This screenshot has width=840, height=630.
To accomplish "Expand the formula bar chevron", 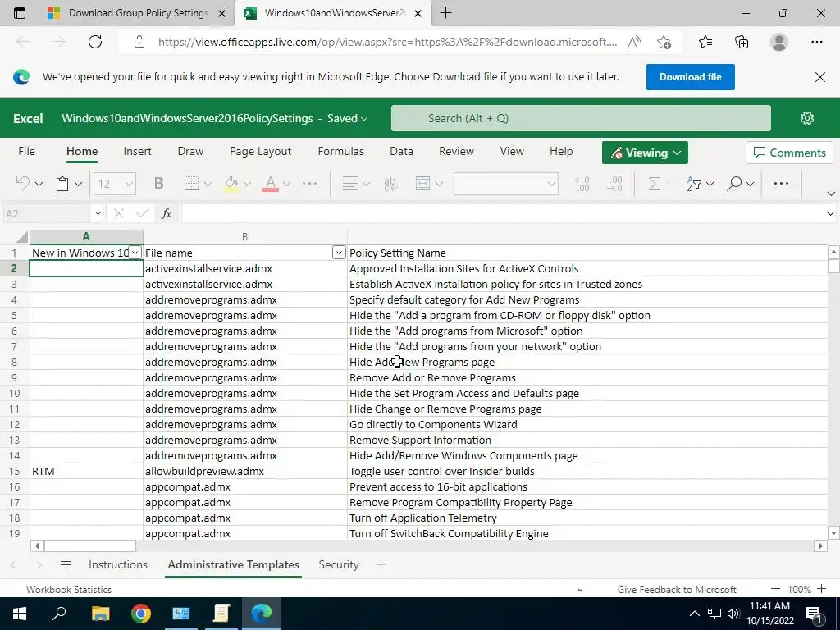I will [830, 214].
